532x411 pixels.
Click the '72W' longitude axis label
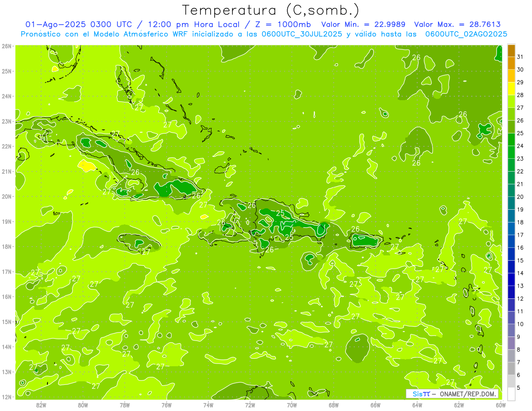click(x=250, y=405)
